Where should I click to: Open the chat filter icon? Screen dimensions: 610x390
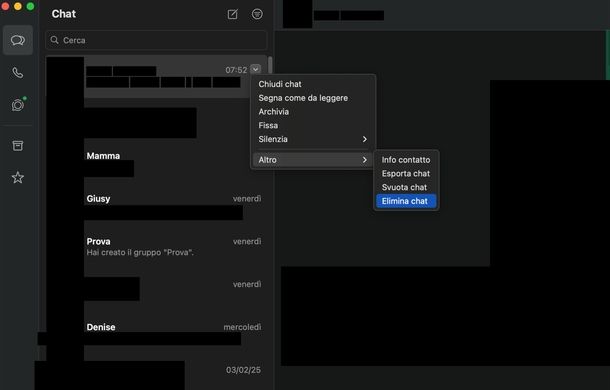click(257, 14)
